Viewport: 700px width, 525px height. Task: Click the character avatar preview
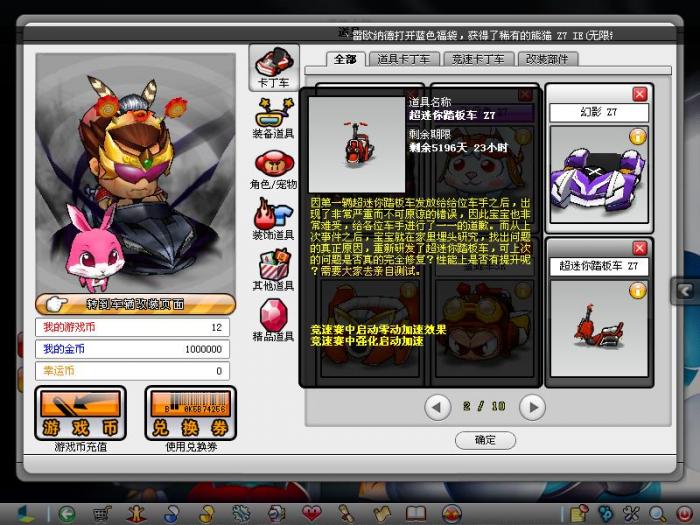pyautogui.click(x=136, y=173)
